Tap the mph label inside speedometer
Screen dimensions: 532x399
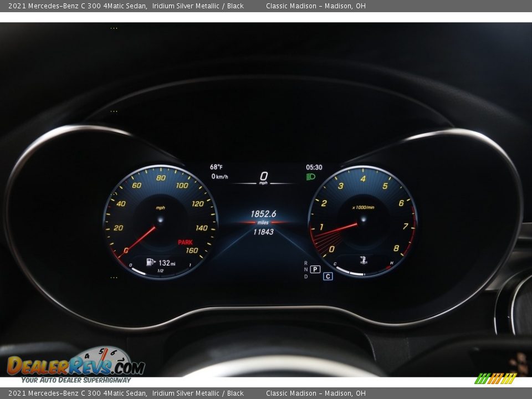pos(160,208)
